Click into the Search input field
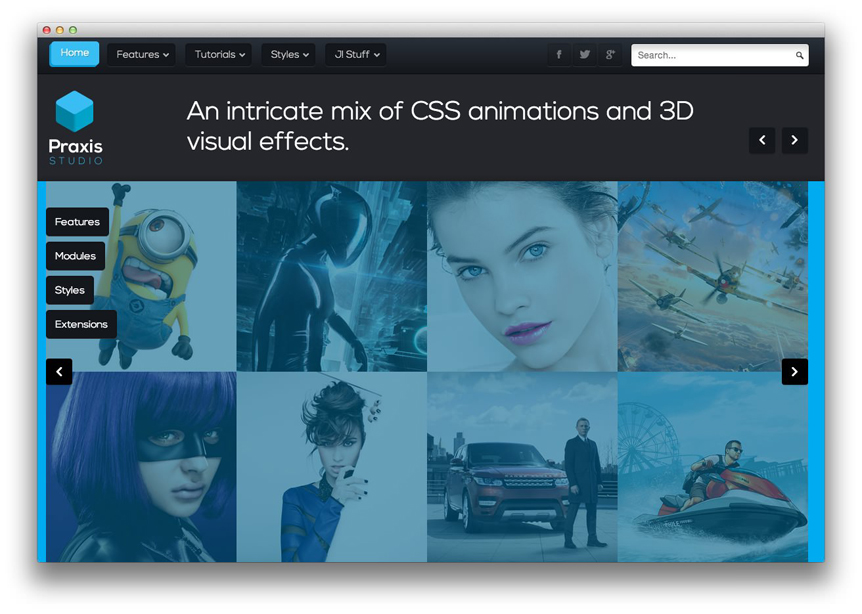Screen dimensions: 862x614 [x=712, y=56]
